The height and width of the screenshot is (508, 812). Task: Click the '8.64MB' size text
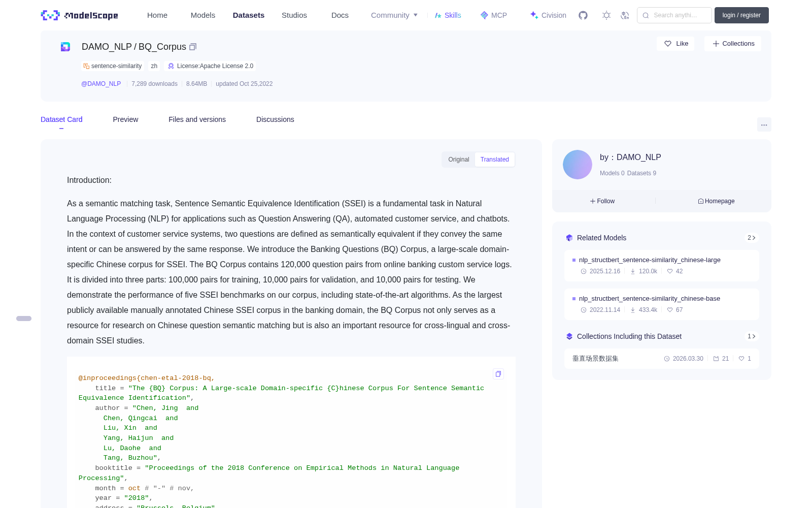pos(196,84)
